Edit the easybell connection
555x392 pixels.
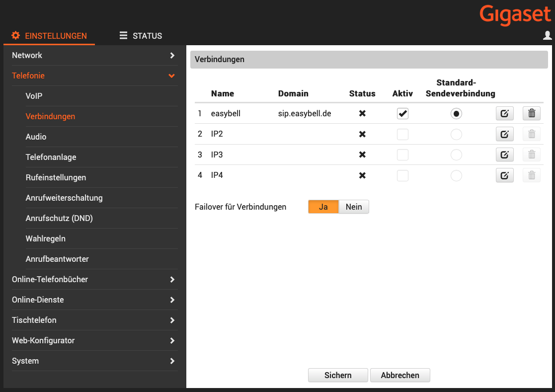tap(504, 114)
